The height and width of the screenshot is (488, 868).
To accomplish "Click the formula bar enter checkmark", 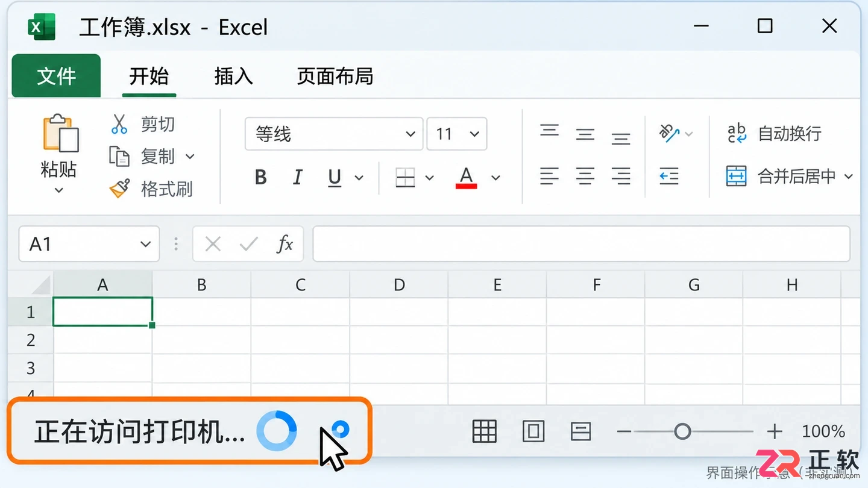I will 248,244.
